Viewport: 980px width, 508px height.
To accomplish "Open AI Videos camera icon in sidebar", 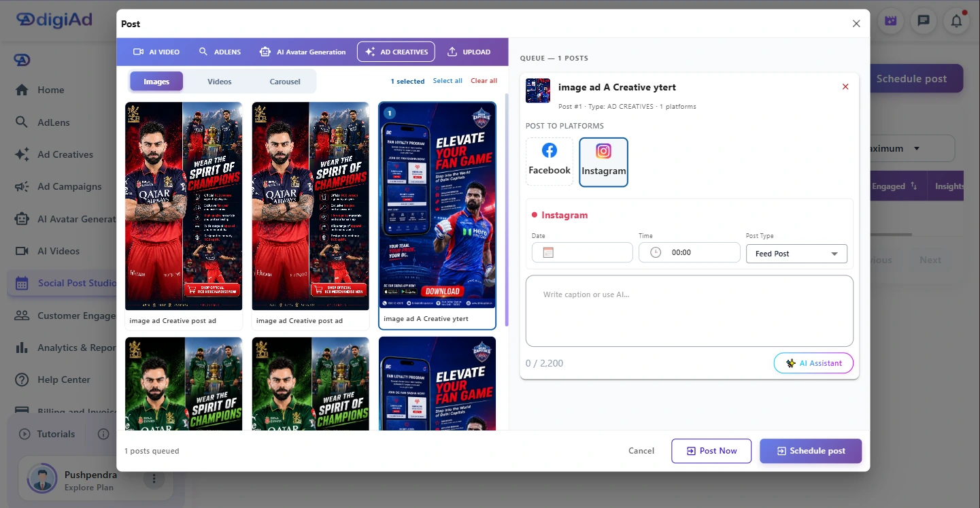I will [22, 251].
